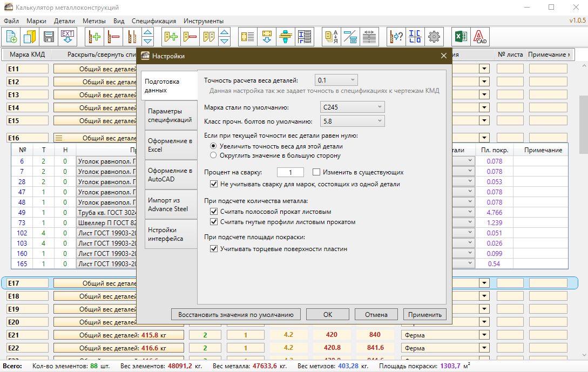Click 'Восстановить значения по умолчанию' button
Image resolution: width=588 pixels, height=372 pixels.
click(235, 314)
